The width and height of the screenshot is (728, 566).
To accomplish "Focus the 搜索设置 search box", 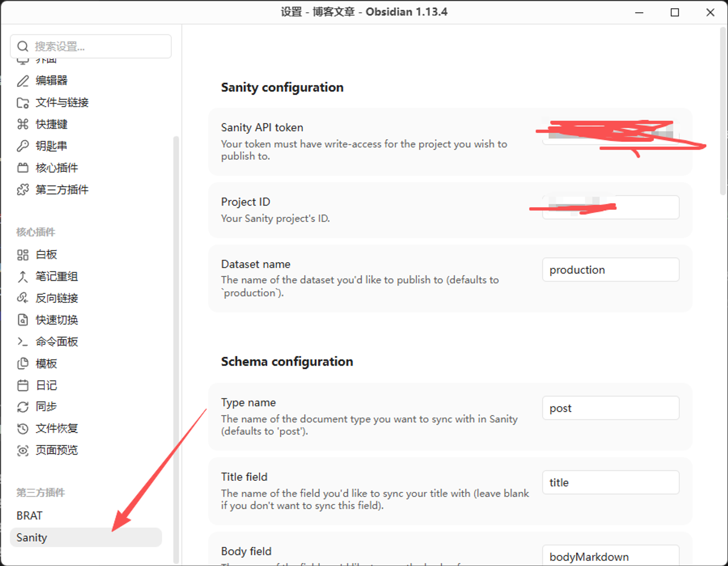I will pos(91,46).
